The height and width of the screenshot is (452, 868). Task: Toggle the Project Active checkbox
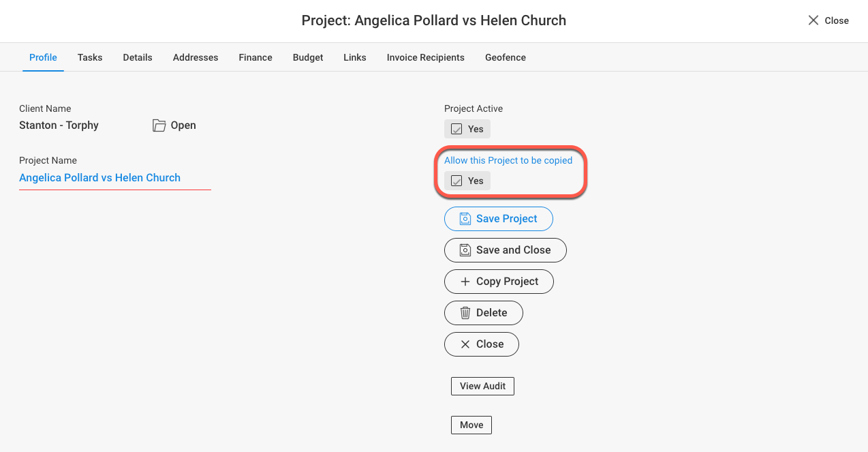pyautogui.click(x=457, y=130)
